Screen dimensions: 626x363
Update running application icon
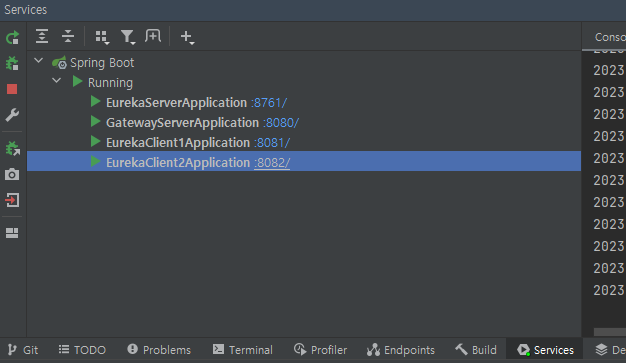pos(12,149)
